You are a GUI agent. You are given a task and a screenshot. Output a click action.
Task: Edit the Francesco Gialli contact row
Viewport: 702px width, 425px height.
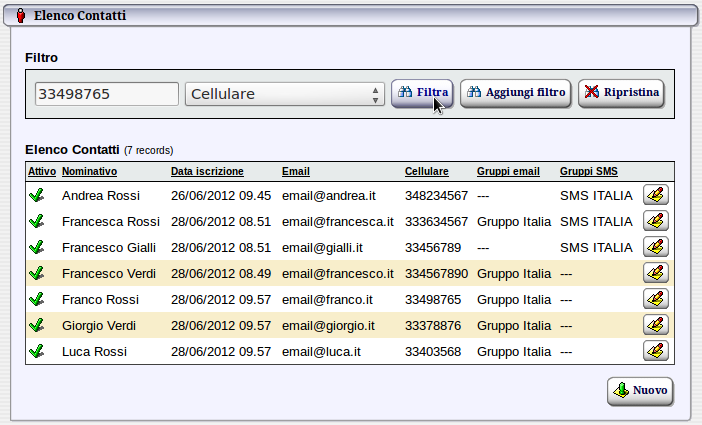pos(656,247)
